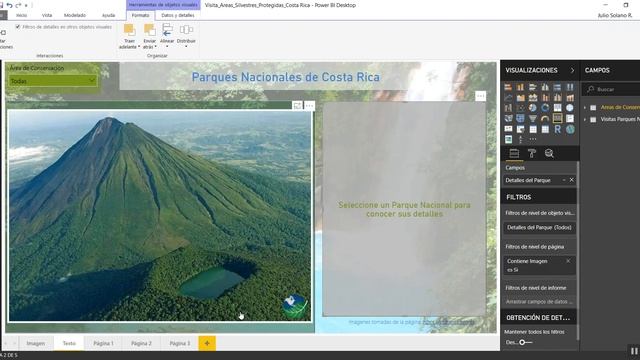Image resolution: width=640 pixels, height=360 pixels.
Task: Select the clustered column chart visual
Action: [545, 87]
